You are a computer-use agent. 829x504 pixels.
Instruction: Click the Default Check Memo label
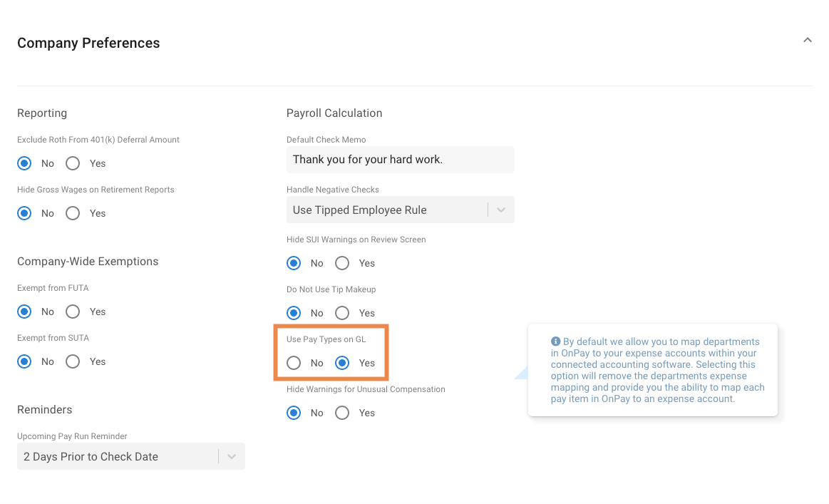click(x=326, y=140)
